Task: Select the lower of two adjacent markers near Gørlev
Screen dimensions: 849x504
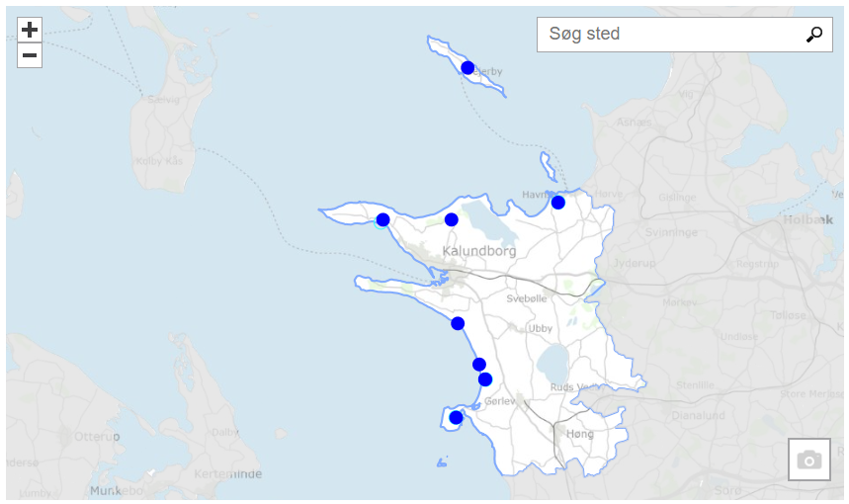Action: coord(485,379)
